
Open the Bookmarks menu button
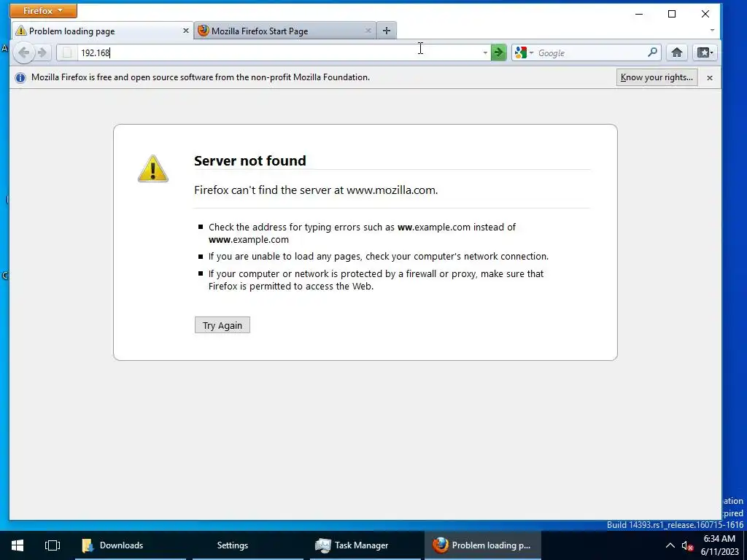705,52
